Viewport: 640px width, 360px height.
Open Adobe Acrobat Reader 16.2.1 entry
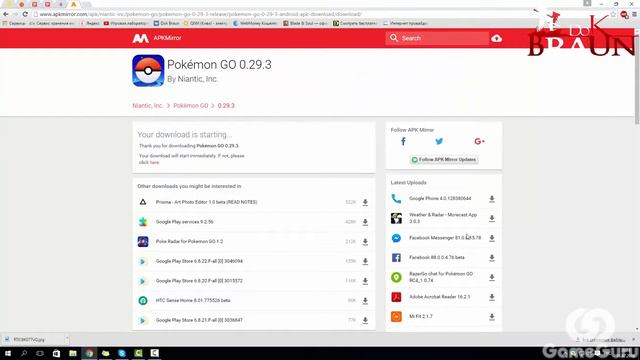(x=440, y=297)
